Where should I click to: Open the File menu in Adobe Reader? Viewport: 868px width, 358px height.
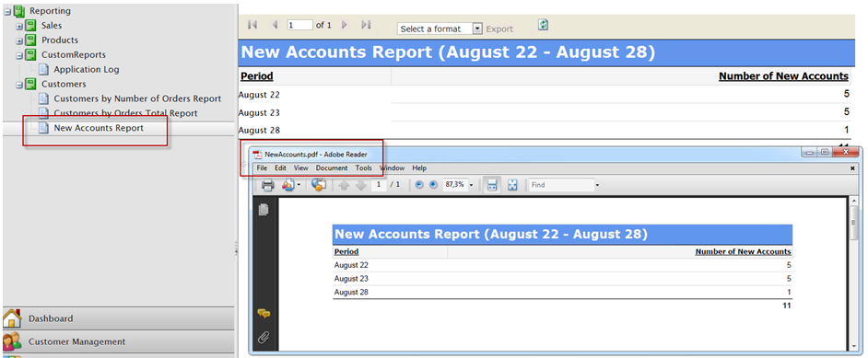262,167
